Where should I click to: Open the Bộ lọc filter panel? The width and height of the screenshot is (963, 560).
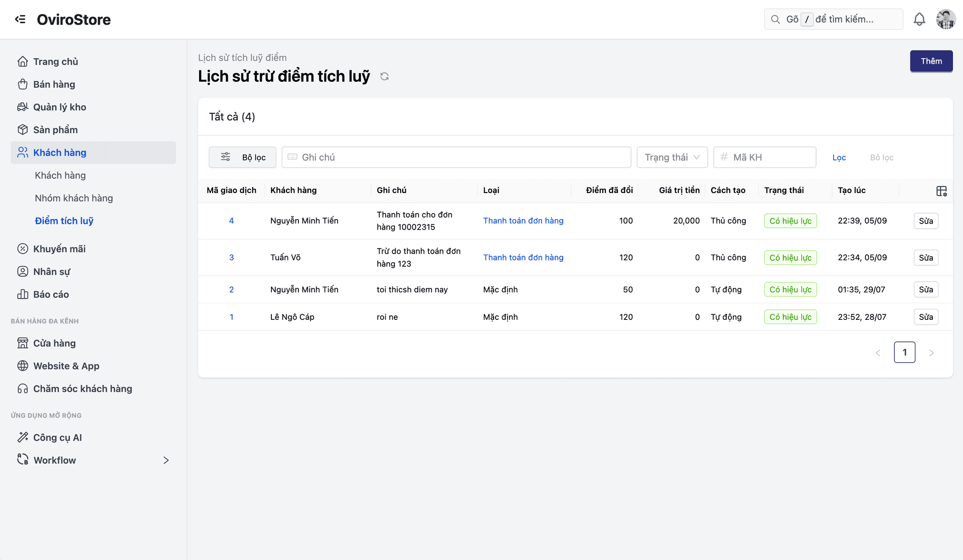tap(242, 157)
